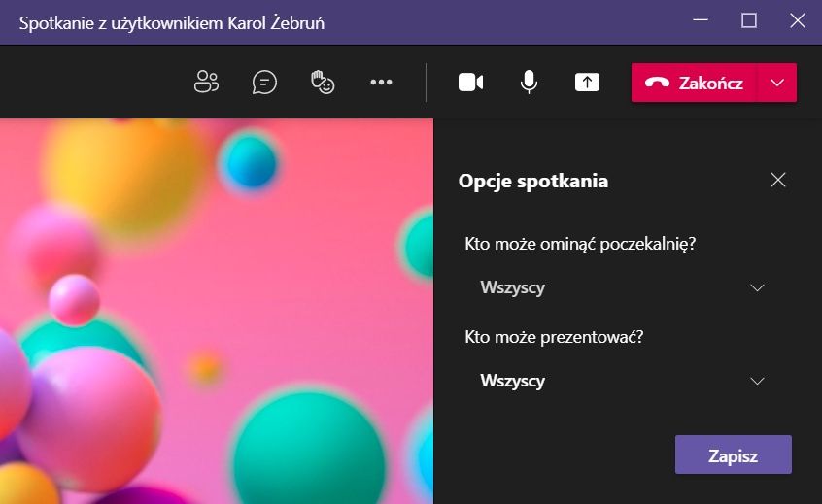Open the Kto może prezentować dropdown

pos(622,381)
